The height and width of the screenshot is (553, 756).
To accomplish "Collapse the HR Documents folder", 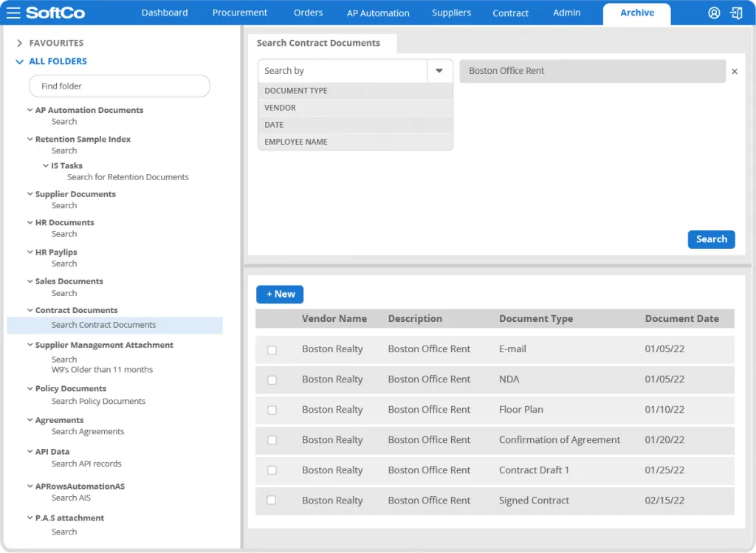I will pyautogui.click(x=30, y=223).
